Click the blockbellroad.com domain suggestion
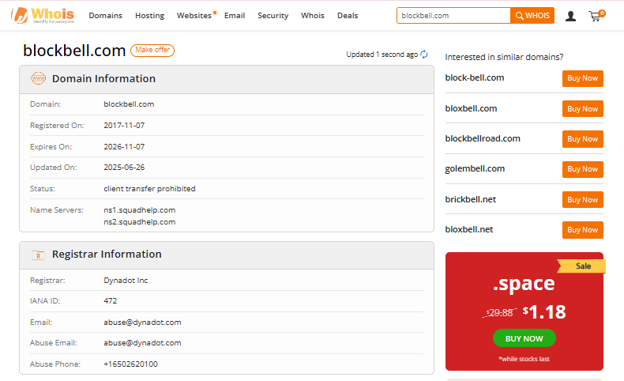The height and width of the screenshot is (381, 624). tap(482, 139)
